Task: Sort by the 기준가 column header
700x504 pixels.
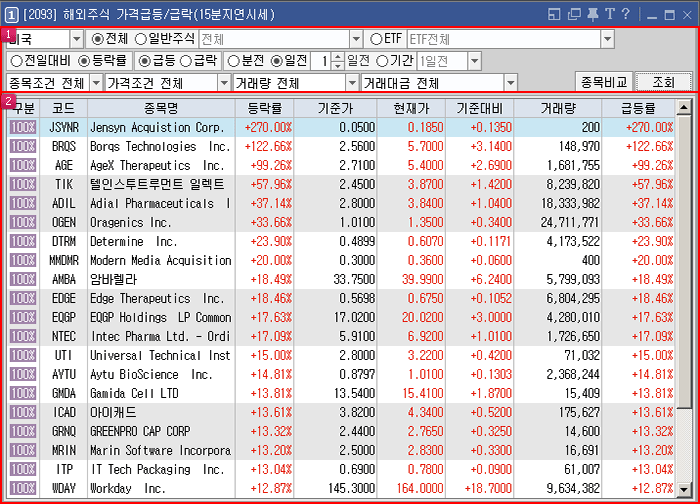Action: tap(335, 108)
